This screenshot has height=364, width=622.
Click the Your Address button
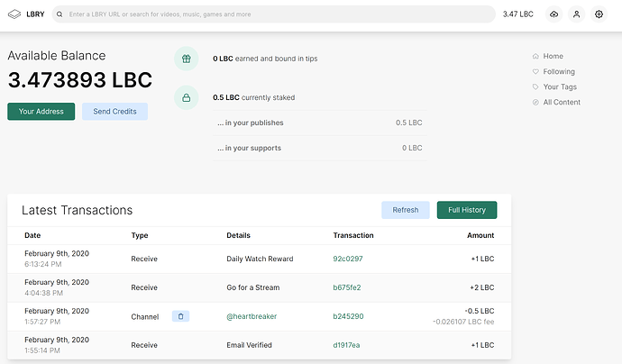41,111
